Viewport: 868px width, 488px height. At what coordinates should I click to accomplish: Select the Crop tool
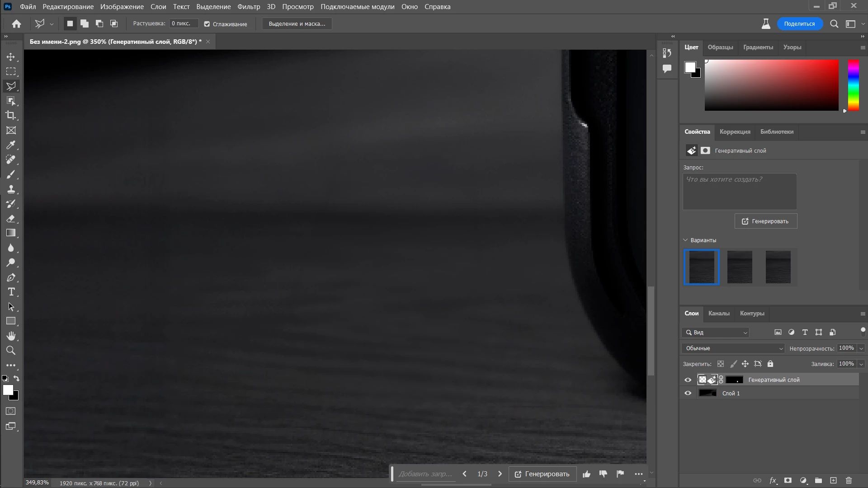pos(11,115)
